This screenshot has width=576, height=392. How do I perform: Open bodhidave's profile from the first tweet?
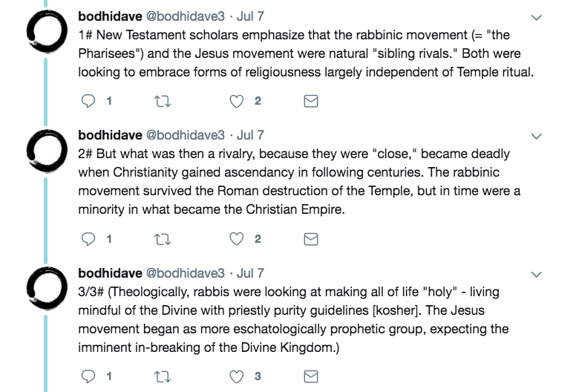pos(110,16)
